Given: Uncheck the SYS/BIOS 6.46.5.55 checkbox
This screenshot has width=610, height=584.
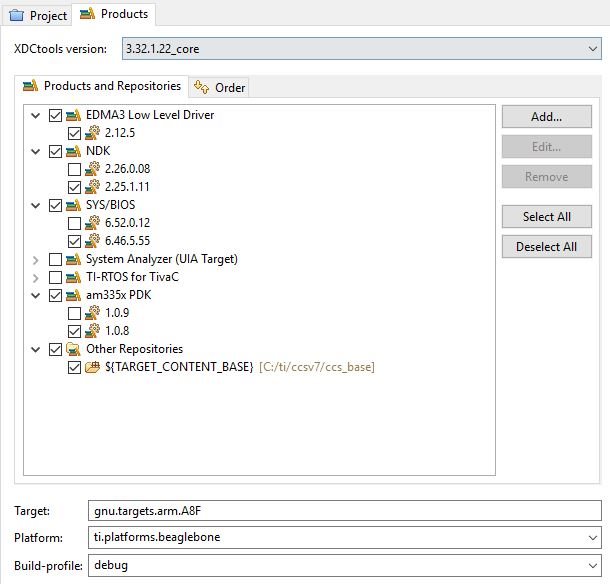Looking at the screenshot, I should pos(74,241).
